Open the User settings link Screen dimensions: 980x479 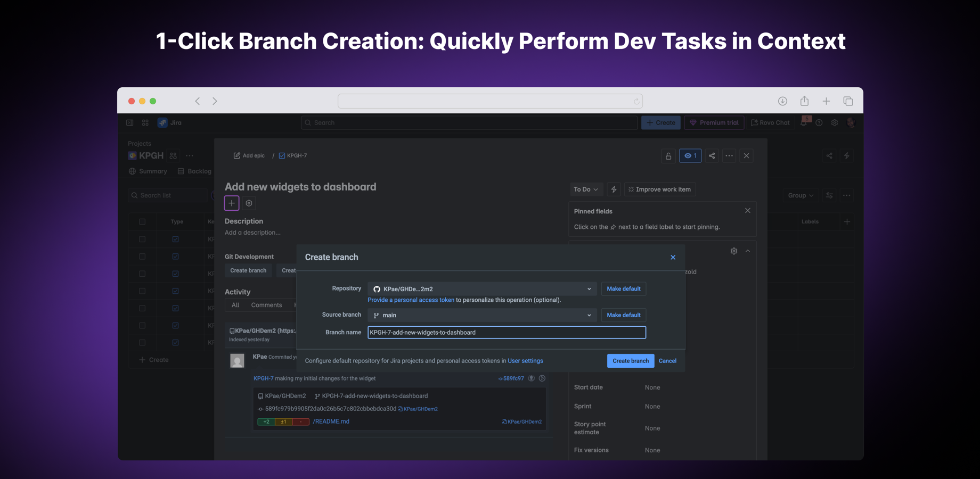tap(525, 361)
